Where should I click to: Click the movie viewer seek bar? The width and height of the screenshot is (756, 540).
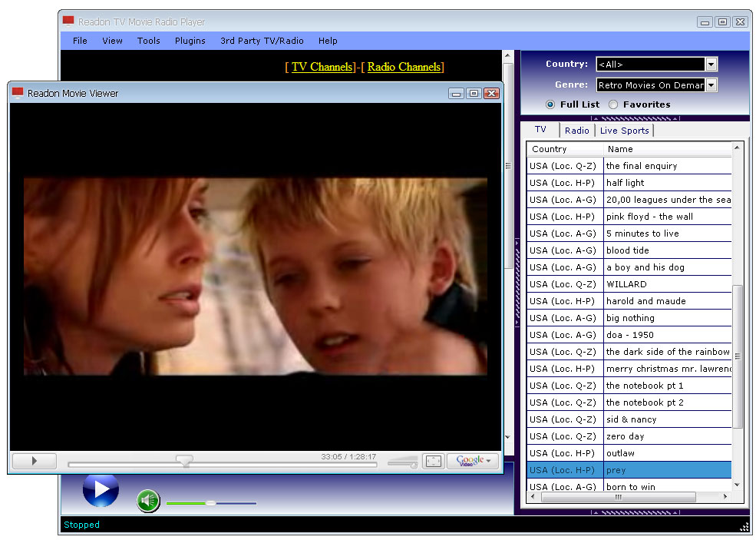[x=223, y=464]
